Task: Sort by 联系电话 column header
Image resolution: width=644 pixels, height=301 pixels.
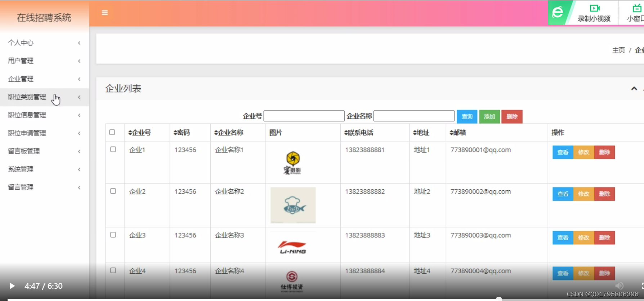Action: [x=359, y=133]
